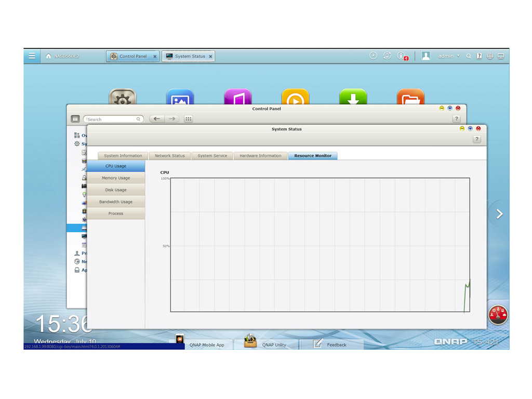Go to NASD56DE2 home desktop
Screen dimensions: 532x399
tap(62, 56)
